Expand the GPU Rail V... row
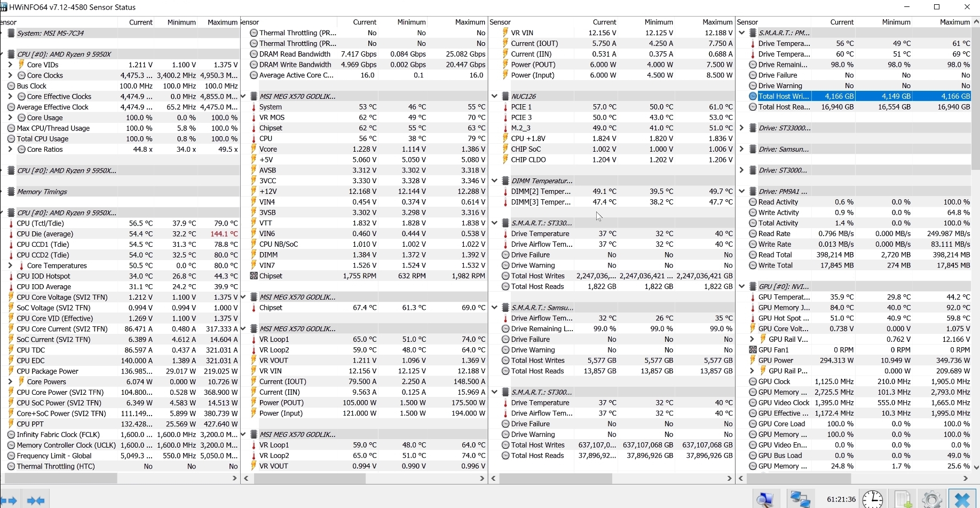Screen dimensions: 980x508 [752, 339]
